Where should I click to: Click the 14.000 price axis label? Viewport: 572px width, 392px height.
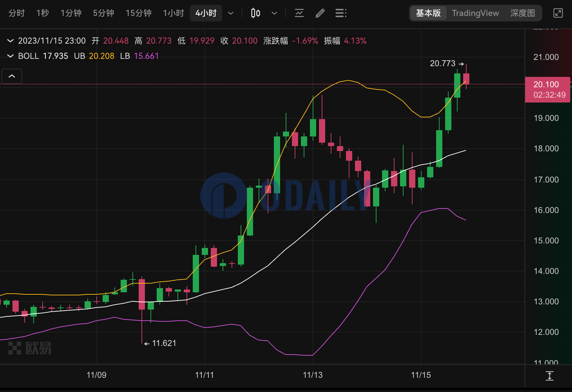546,271
